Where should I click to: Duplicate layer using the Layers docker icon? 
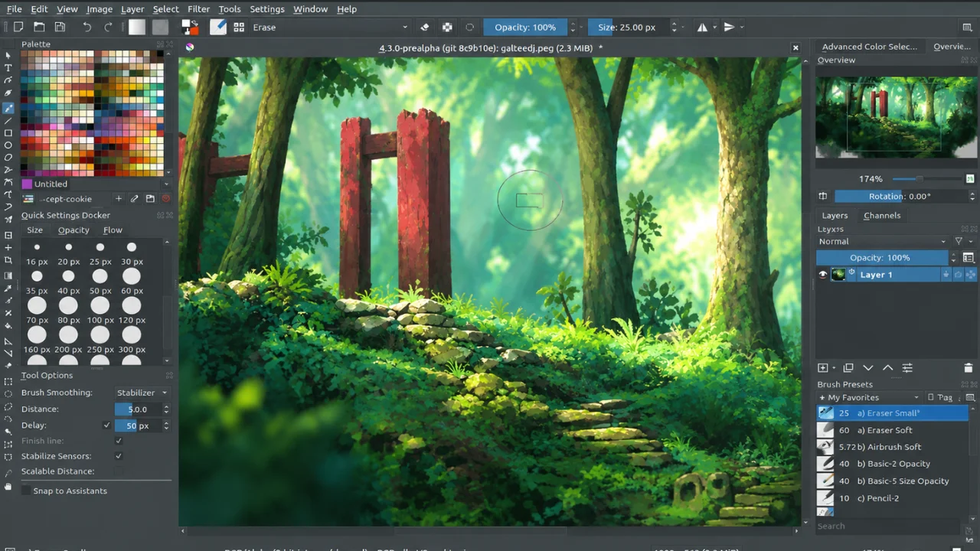[848, 368]
